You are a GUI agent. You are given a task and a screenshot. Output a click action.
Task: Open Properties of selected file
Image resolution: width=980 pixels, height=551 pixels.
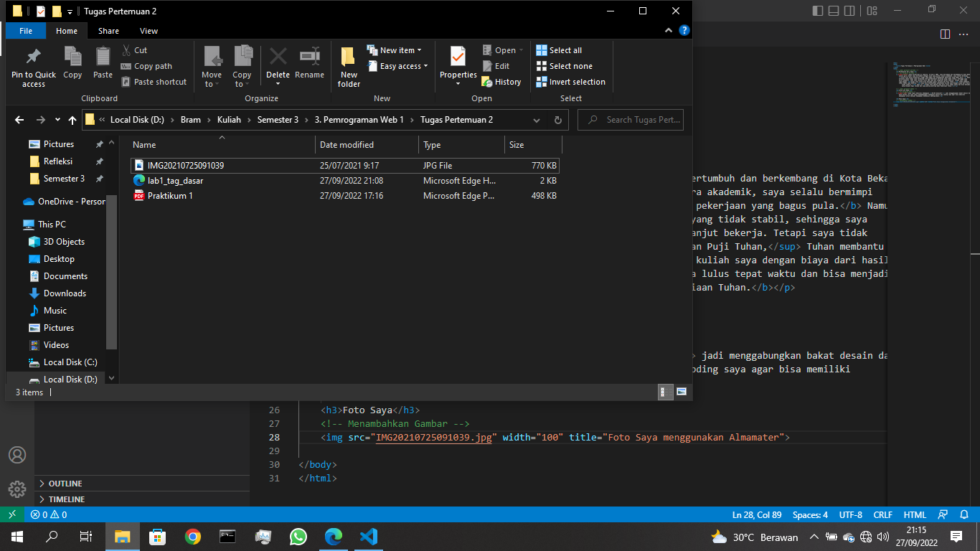458,67
